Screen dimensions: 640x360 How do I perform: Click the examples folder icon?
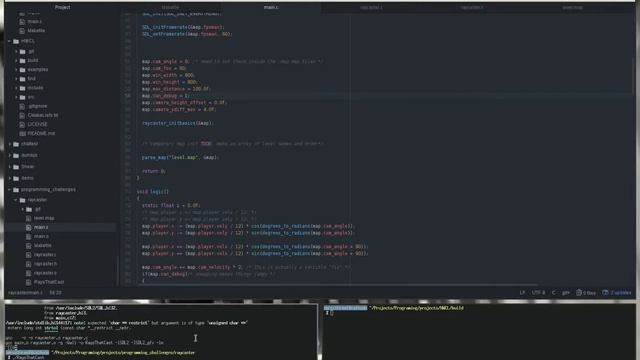(x=22, y=70)
